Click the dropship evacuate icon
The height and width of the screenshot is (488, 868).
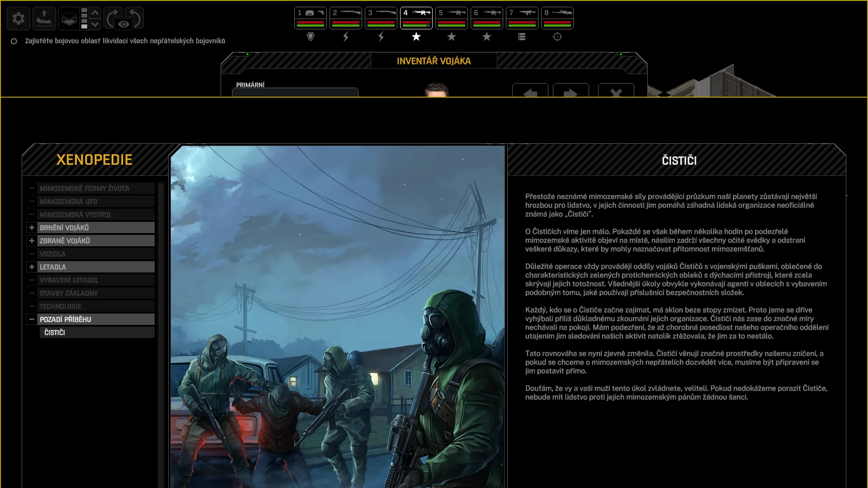pos(44,19)
